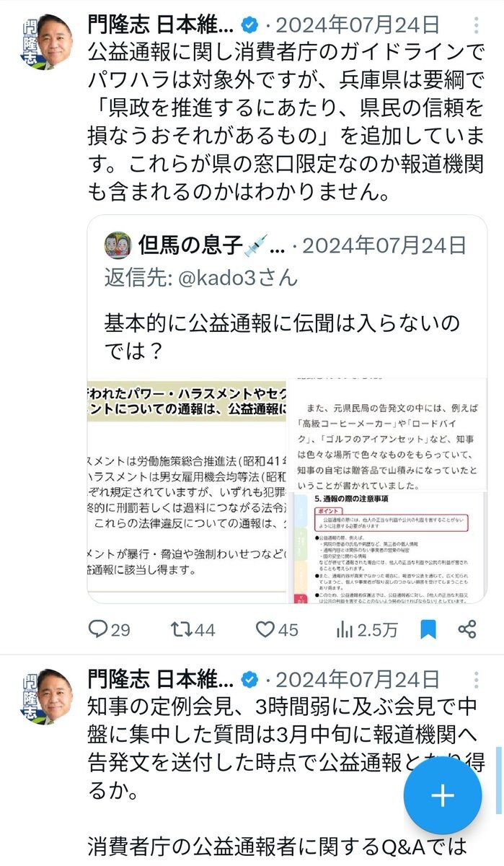
Task: Open replies on first tweet (29)
Action: coord(109,629)
